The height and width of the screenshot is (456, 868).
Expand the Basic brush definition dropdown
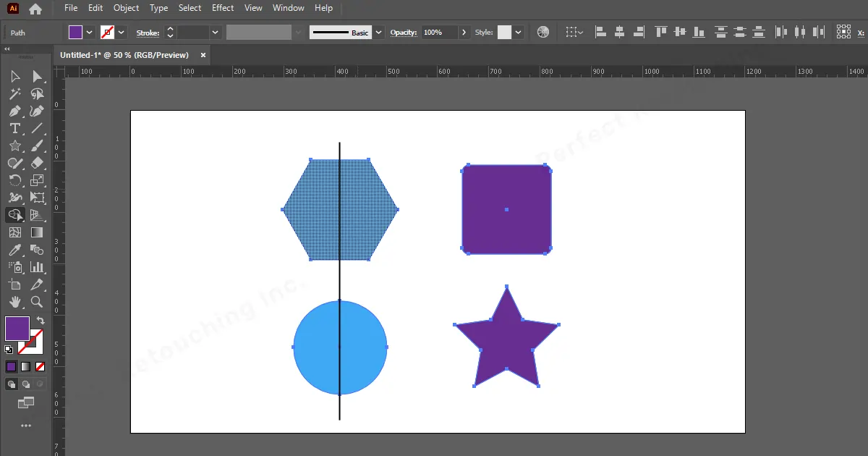[x=379, y=33]
